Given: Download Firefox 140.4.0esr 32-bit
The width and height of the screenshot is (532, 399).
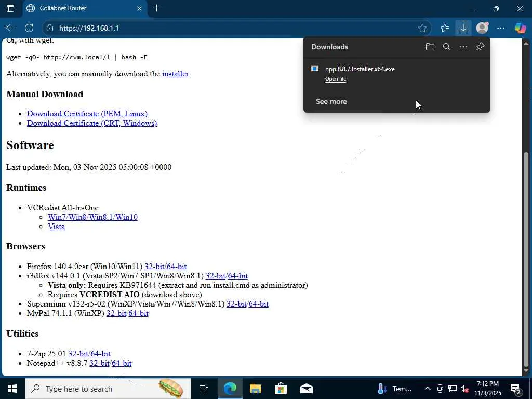Looking at the screenshot, I should point(154,267).
